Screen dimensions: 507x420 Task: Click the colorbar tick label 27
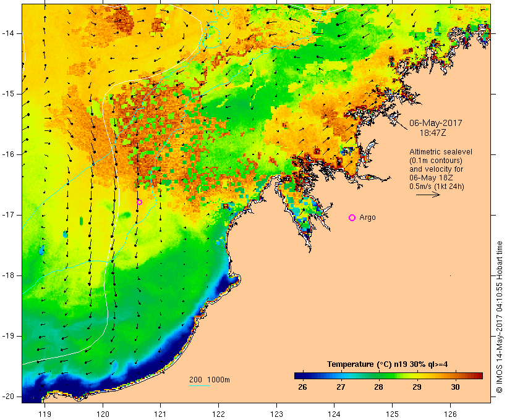coord(341,387)
